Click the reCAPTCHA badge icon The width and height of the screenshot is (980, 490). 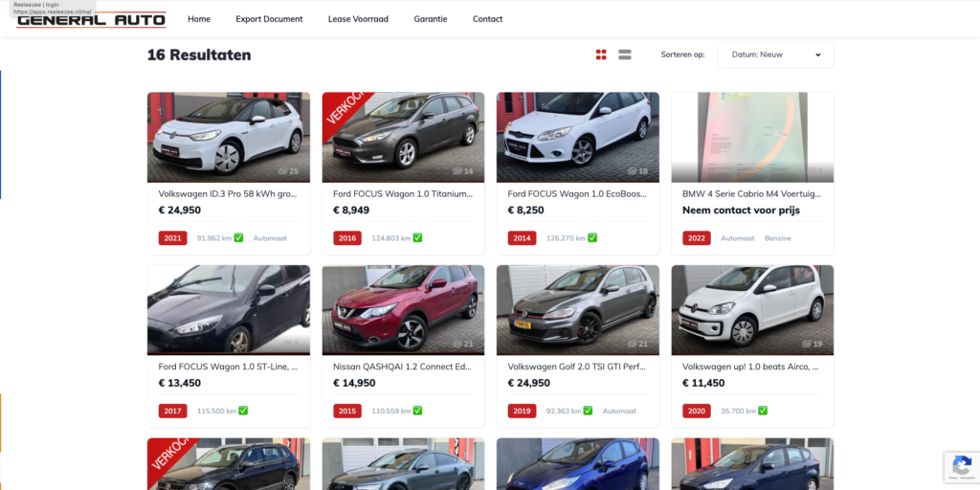click(x=961, y=466)
